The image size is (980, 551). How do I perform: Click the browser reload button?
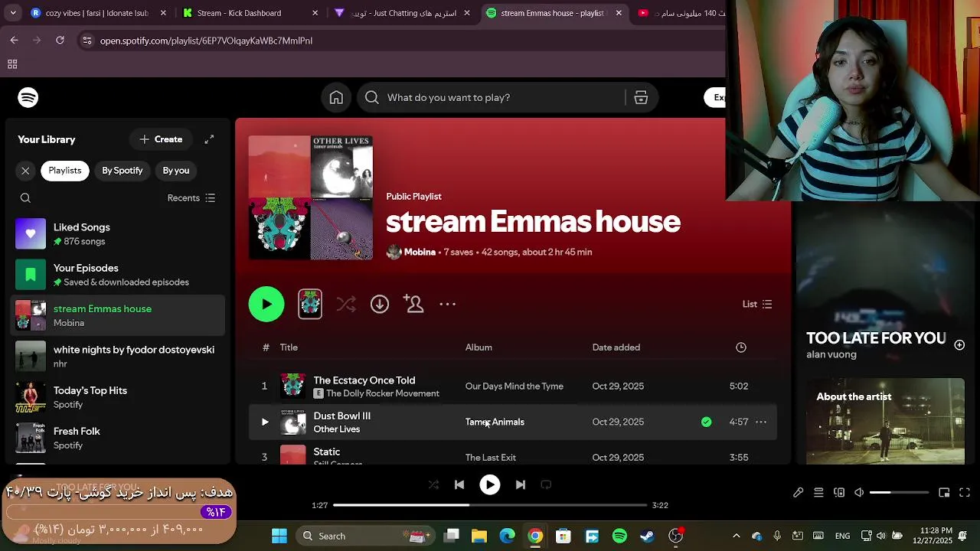click(60, 41)
